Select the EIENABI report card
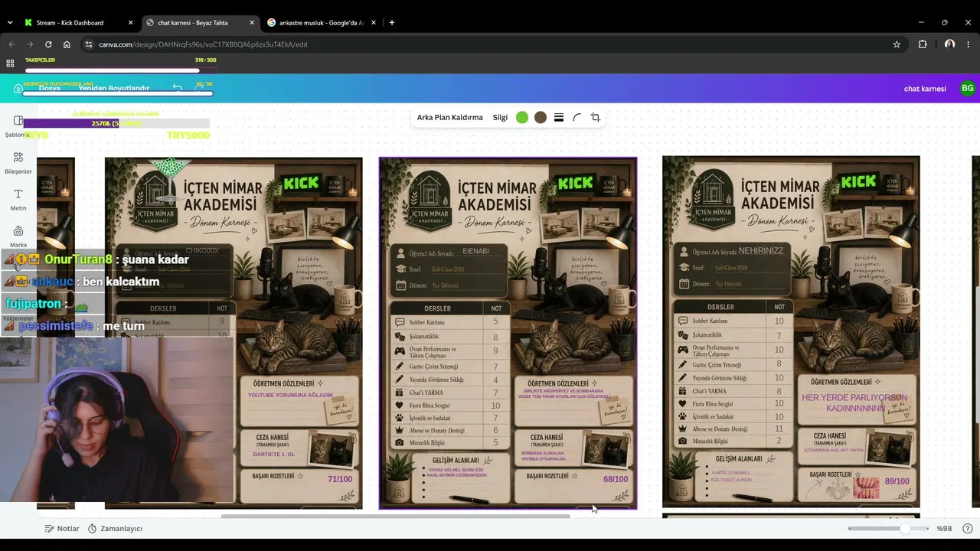Viewport: 980px width, 551px height. 508,333
